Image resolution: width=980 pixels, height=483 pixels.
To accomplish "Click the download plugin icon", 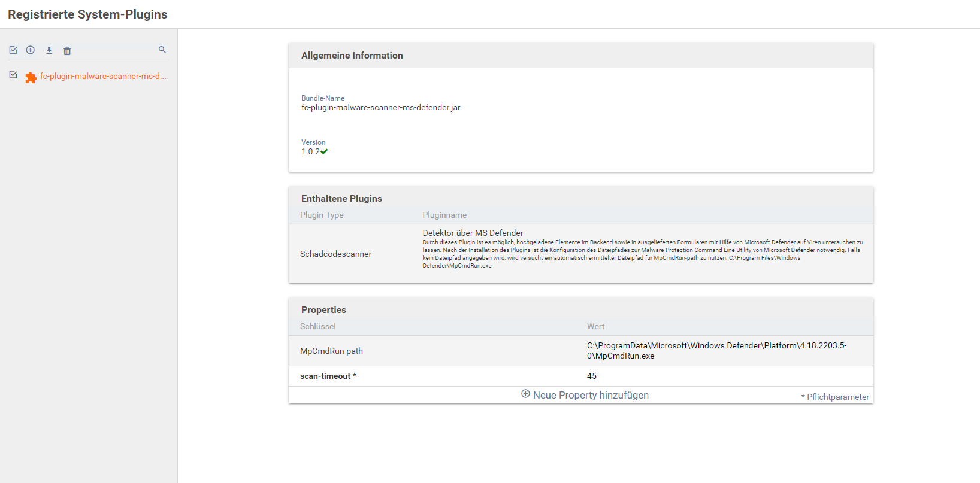I will tap(49, 51).
